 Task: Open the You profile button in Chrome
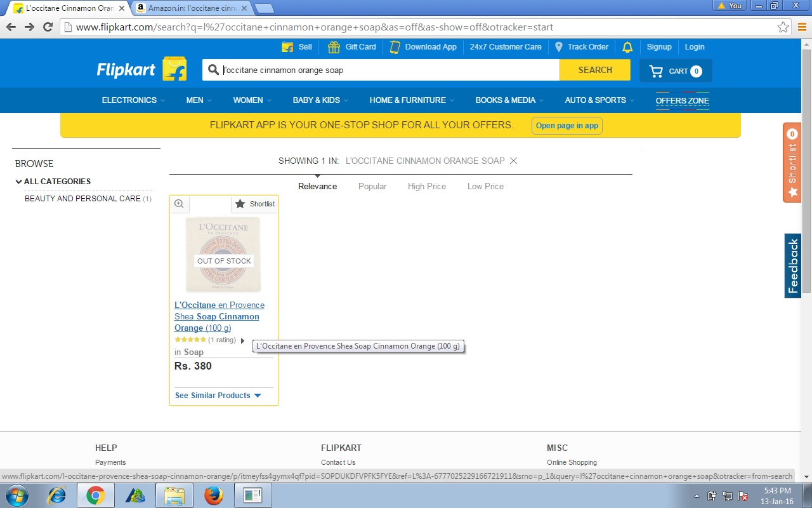729,6
